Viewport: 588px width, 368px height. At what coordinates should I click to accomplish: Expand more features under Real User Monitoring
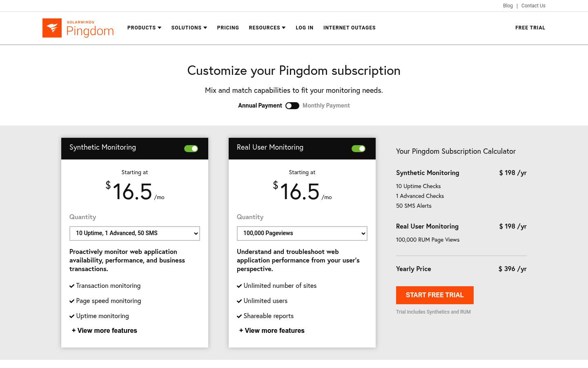click(272, 330)
